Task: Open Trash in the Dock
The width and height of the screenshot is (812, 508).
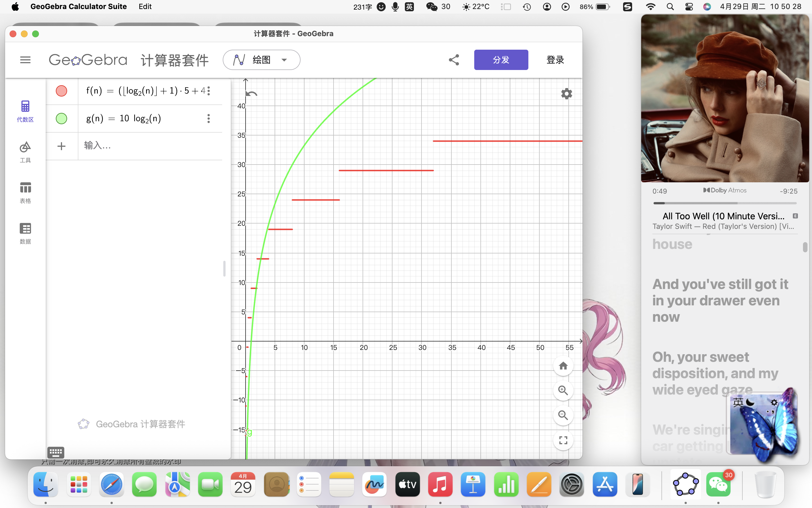Action: point(765,485)
